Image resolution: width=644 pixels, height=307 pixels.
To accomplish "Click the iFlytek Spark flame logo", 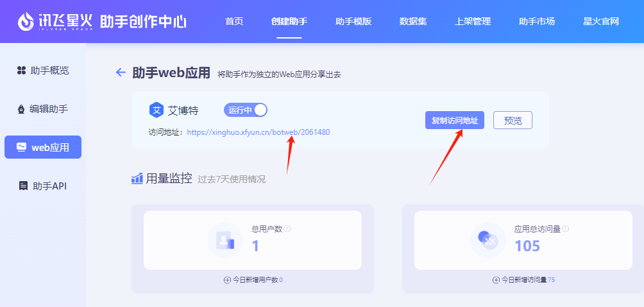I will [26, 22].
